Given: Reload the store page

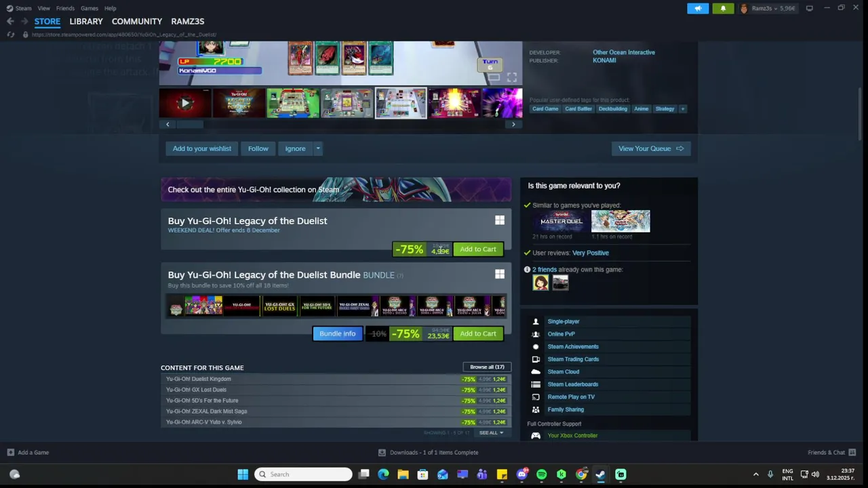Looking at the screenshot, I should [x=10, y=34].
